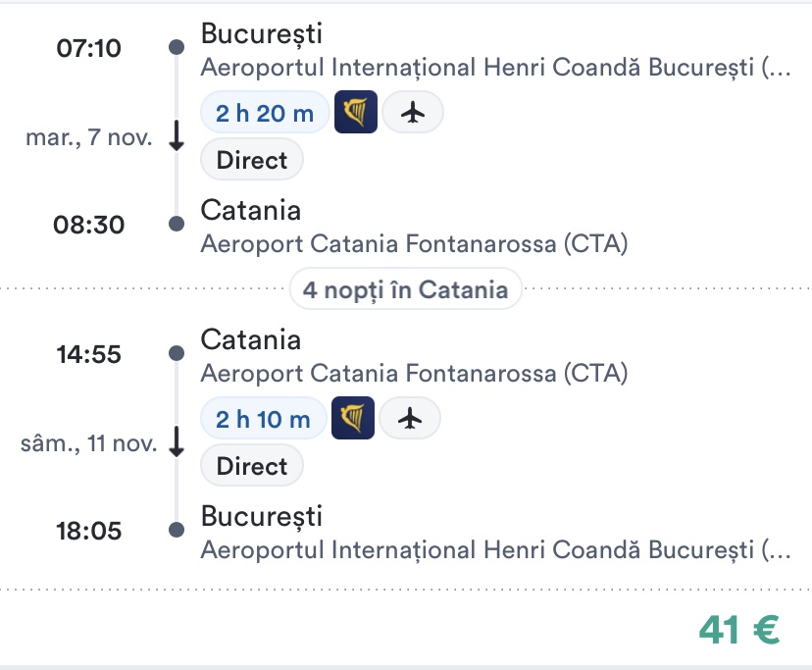Click the Ryanair logo on outbound flight
Image resolution: width=812 pixels, height=670 pixels.
[x=356, y=113]
